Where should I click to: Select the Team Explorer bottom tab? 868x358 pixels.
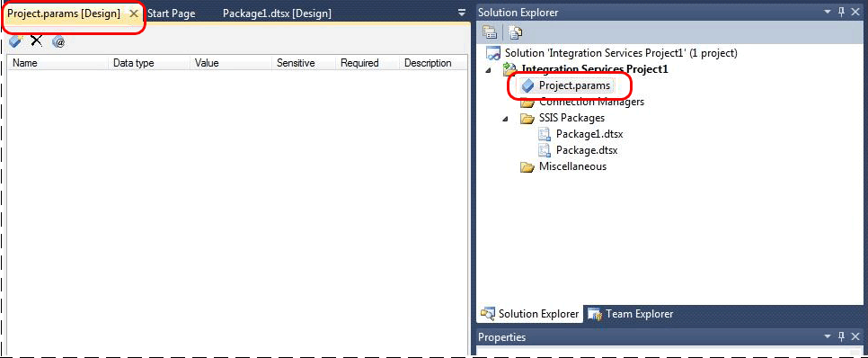pos(631,314)
